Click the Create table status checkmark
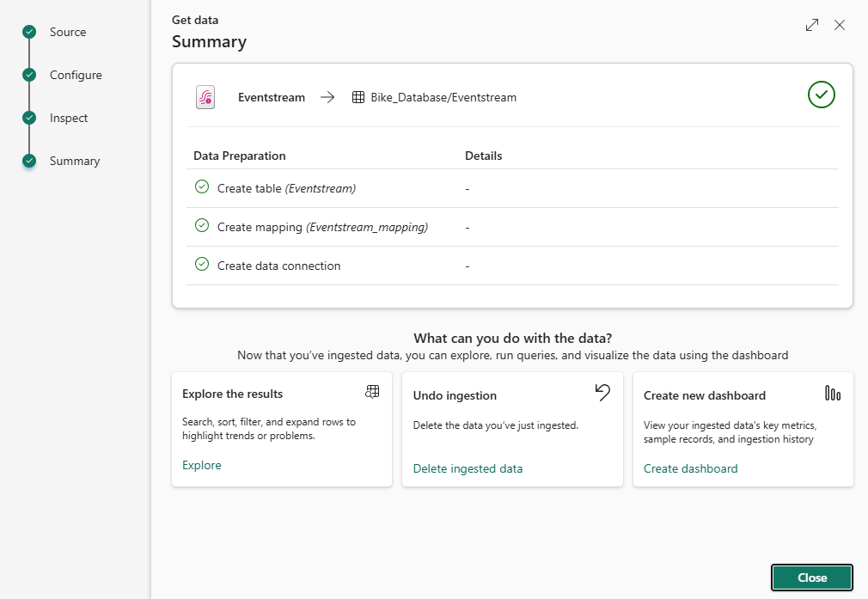The width and height of the screenshot is (868, 599). click(x=202, y=186)
